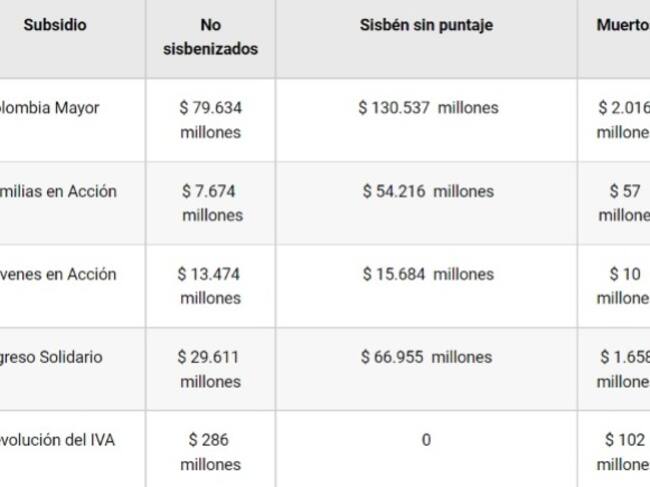Click the $ 79.634 millones cell
Viewport: 650px width, 487px height.
click(x=210, y=120)
